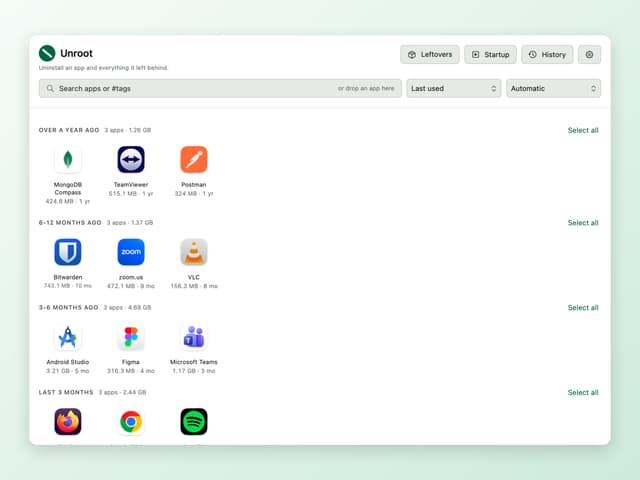Select the Microsoft Teams app icon
The width and height of the screenshot is (640, 480).
click(194, 337)
